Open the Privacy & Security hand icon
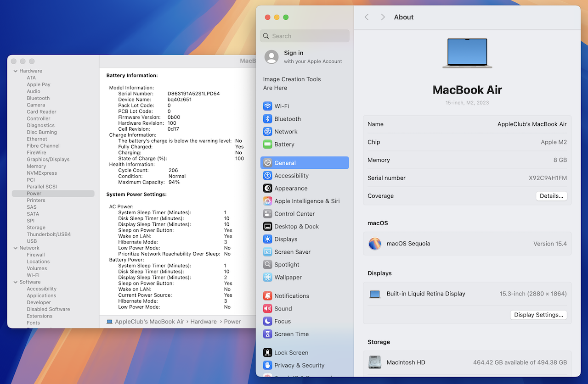Screen dimensions: 588x384 pos(267,366)
